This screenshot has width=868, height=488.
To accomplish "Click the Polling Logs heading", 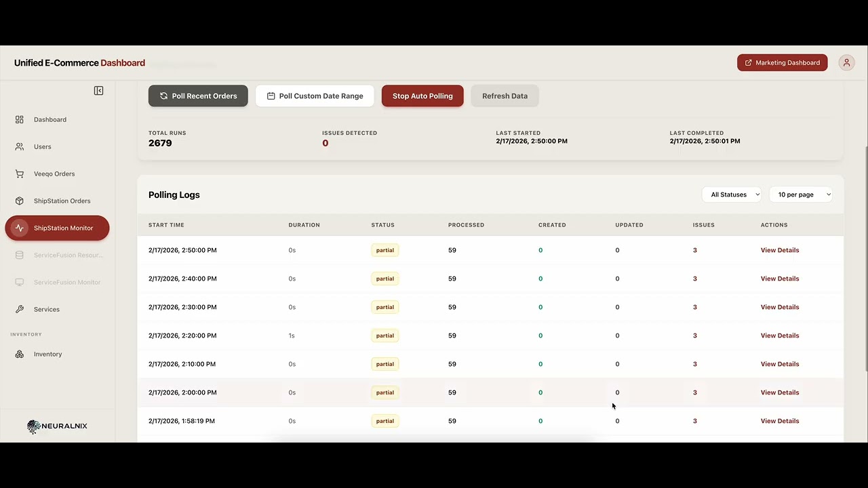I will pyautogui.click(x=174, y=195).
